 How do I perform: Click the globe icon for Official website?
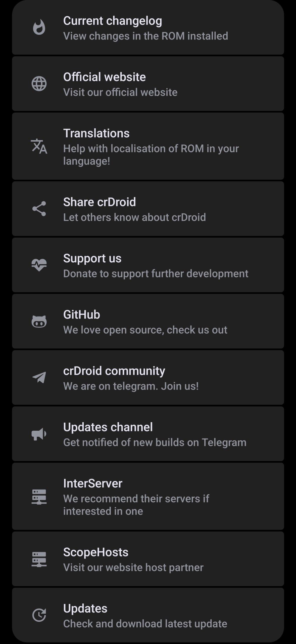(x=39, y=84)
